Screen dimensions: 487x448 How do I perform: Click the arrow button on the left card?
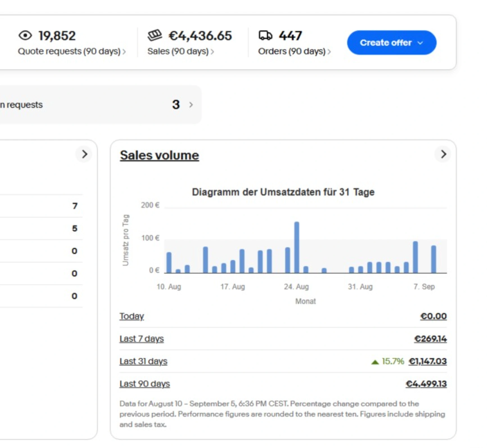pyautogui.click(x=84, y=154)
